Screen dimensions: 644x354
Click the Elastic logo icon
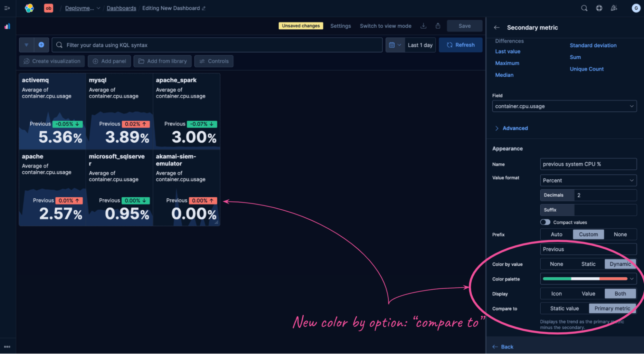pos(29,8)
